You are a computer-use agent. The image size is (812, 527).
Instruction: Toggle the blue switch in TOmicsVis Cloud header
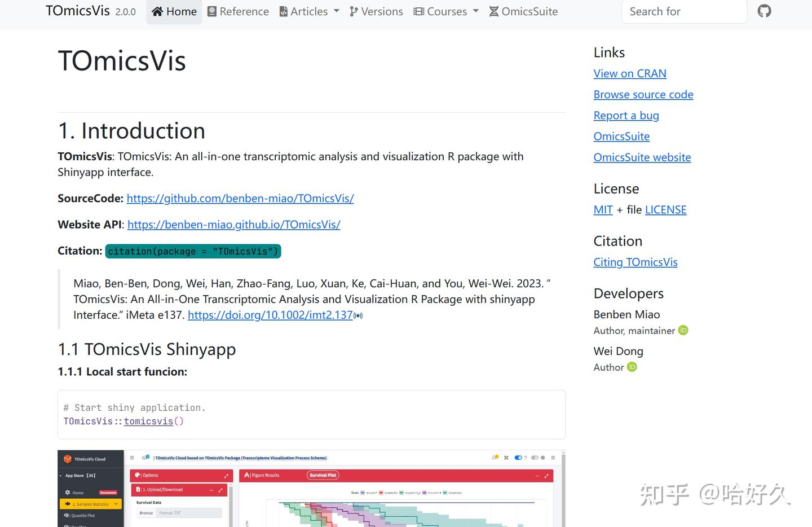click(x=518, y=458)
